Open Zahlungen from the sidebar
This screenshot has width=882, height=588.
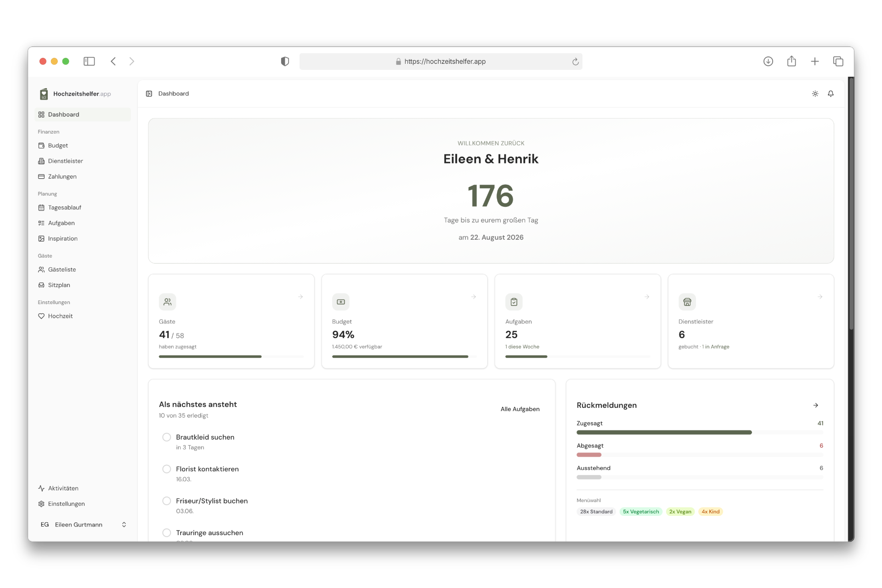62,176
